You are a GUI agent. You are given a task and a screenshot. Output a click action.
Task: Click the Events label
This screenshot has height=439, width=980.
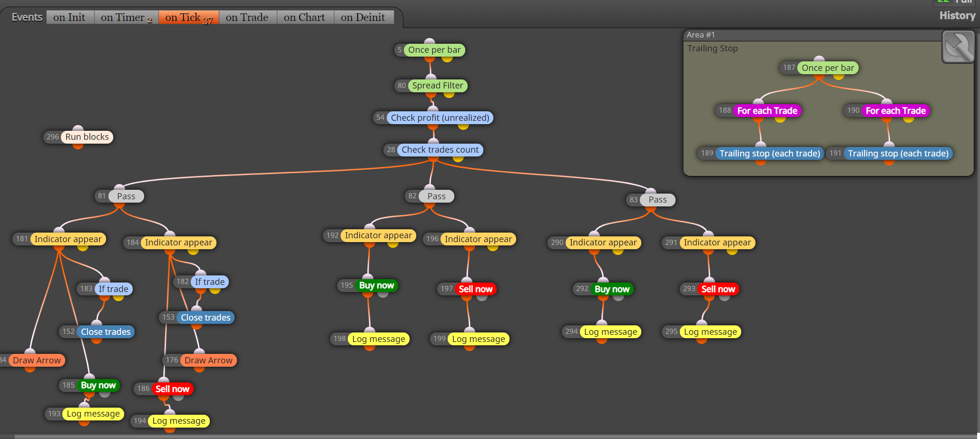click(27, 17)
